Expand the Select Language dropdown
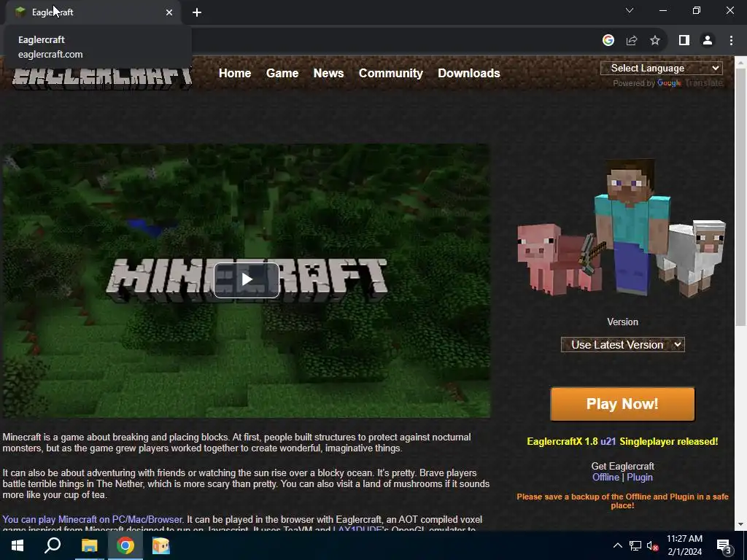 (x=661, y=68)
